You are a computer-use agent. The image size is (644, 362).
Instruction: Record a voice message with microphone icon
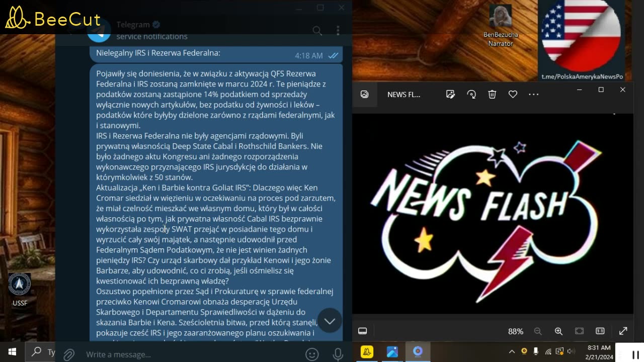click(x=338, y=354)
